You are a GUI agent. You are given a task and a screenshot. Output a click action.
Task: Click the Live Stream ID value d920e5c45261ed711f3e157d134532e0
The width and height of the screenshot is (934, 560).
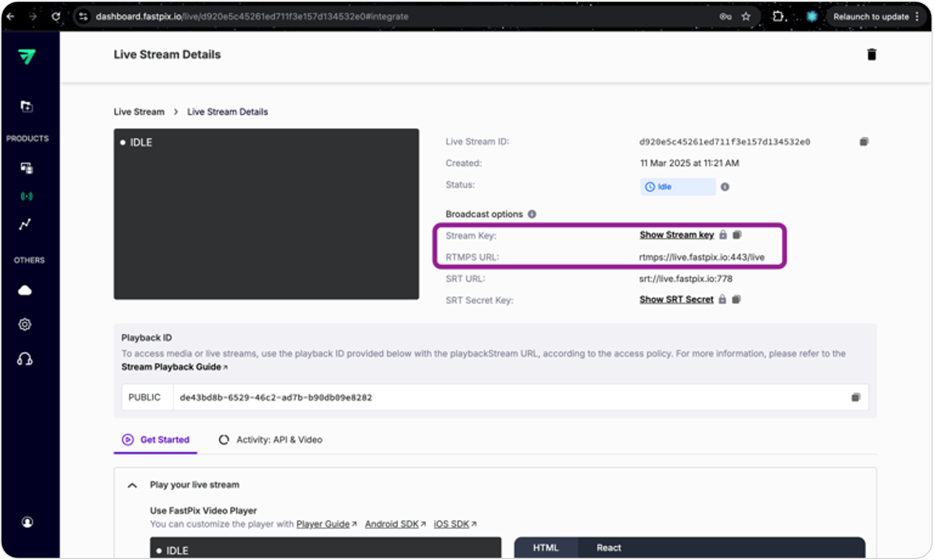(x=724, y=142)
